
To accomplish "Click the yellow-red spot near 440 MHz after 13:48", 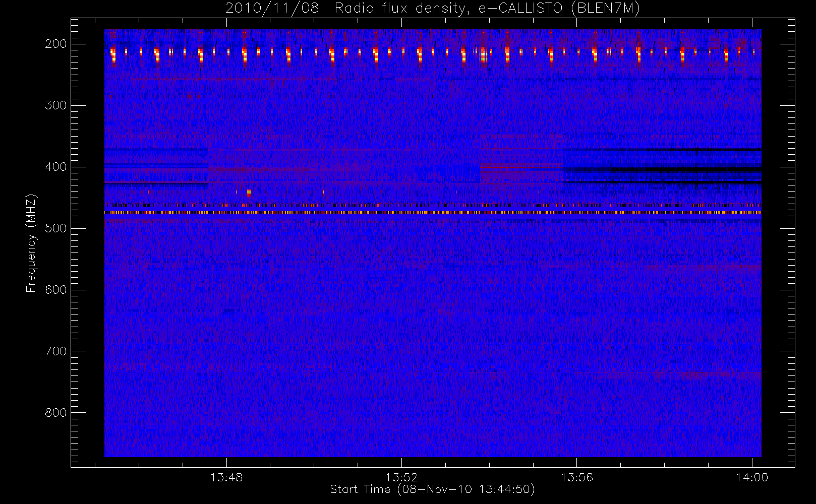I will click(249, 193).
